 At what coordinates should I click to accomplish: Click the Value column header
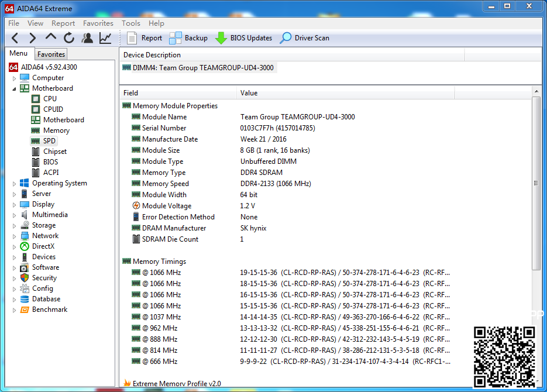pos(249,93)
